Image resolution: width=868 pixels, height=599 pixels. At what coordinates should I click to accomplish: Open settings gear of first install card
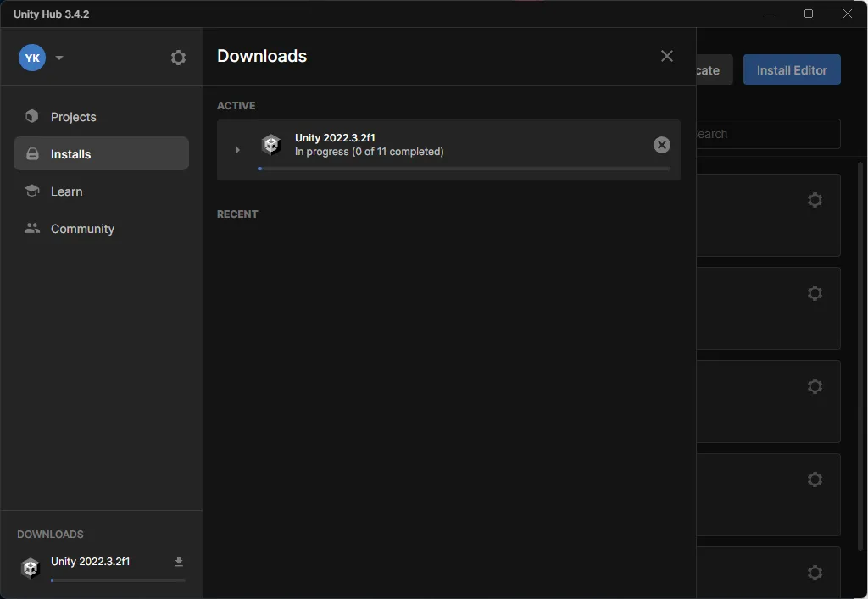pos(815,200)
